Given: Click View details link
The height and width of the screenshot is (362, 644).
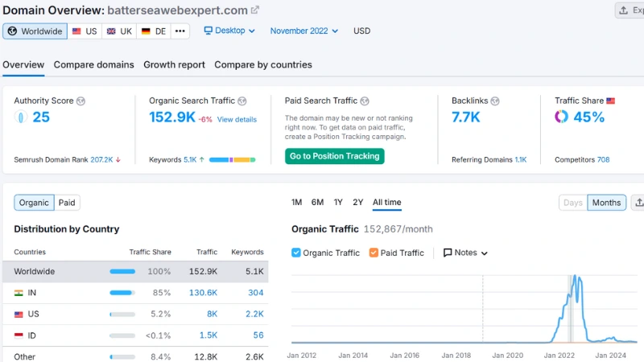Looking at the screenshot, I should [x=237, y=119].
